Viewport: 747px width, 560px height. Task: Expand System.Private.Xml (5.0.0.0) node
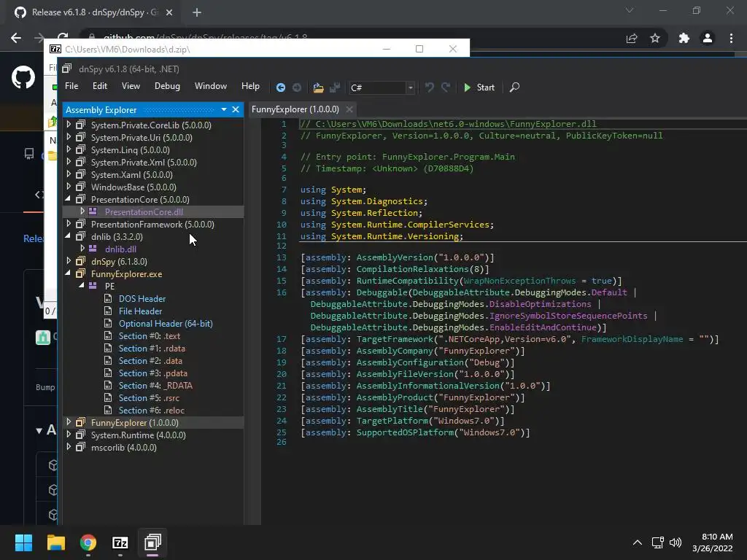pyautogui.click(x=69, y=162)
